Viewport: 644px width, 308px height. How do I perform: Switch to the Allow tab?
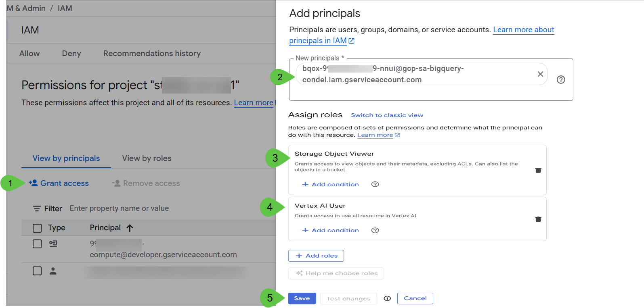[x=29, y=54]
